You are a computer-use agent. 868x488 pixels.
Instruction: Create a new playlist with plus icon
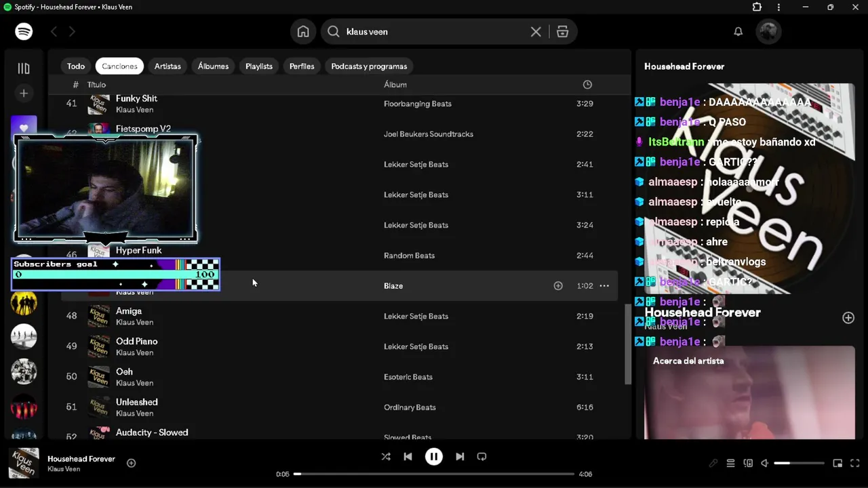24,93
